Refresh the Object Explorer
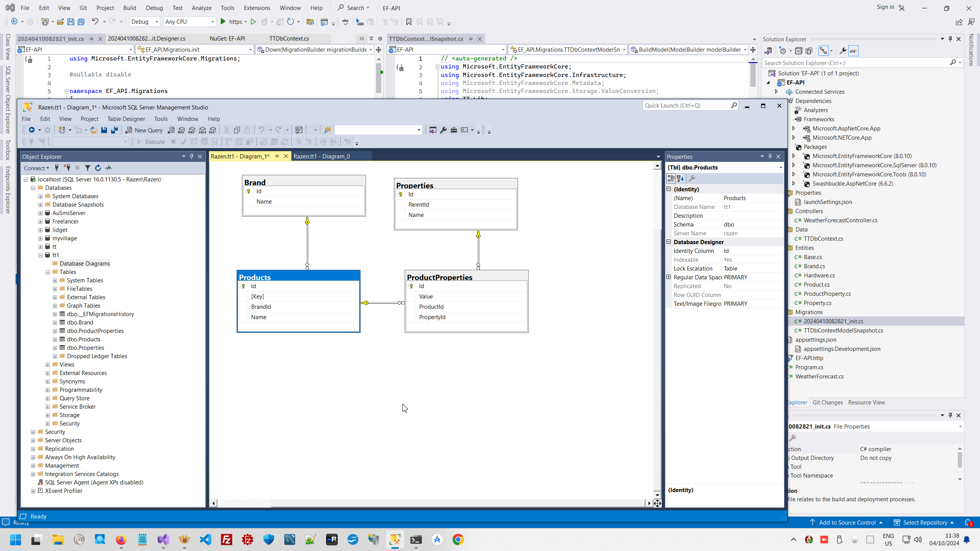 coord(98,168)
